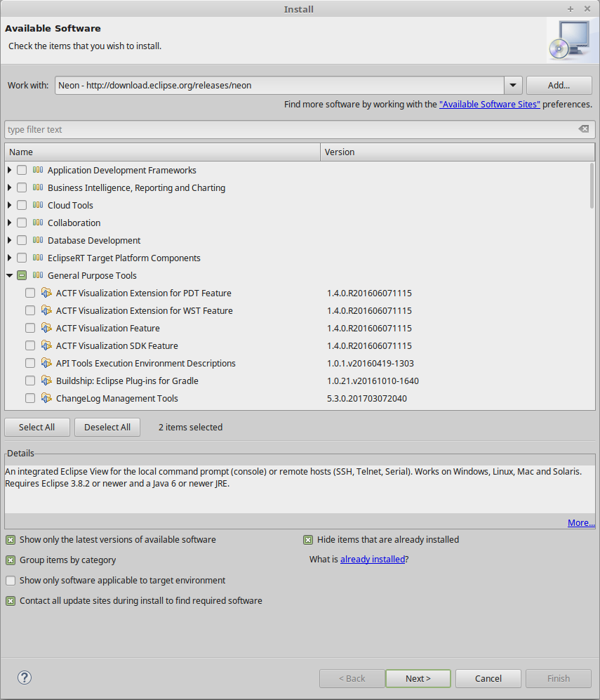Disable Group items by category
600x700 pixels.
(x=11, y=560)
